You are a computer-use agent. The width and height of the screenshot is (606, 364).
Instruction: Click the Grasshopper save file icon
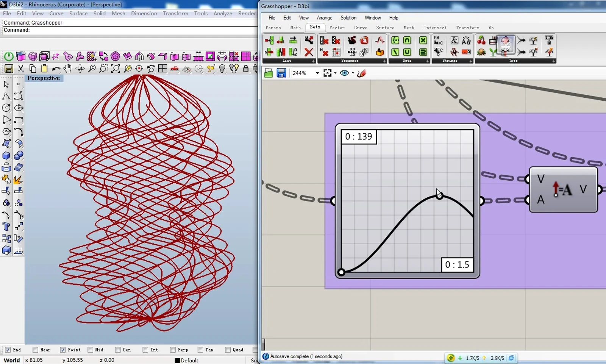pos(281,73)
